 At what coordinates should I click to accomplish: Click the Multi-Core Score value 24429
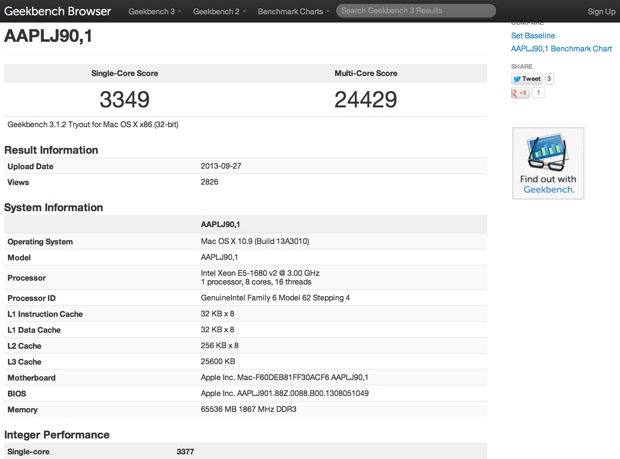point(365,99)
